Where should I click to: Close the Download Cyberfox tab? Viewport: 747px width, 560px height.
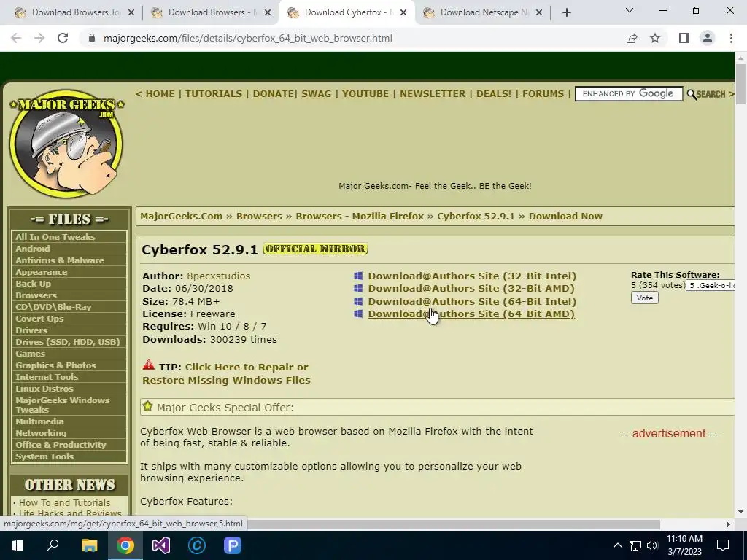[x=403, y=13]
